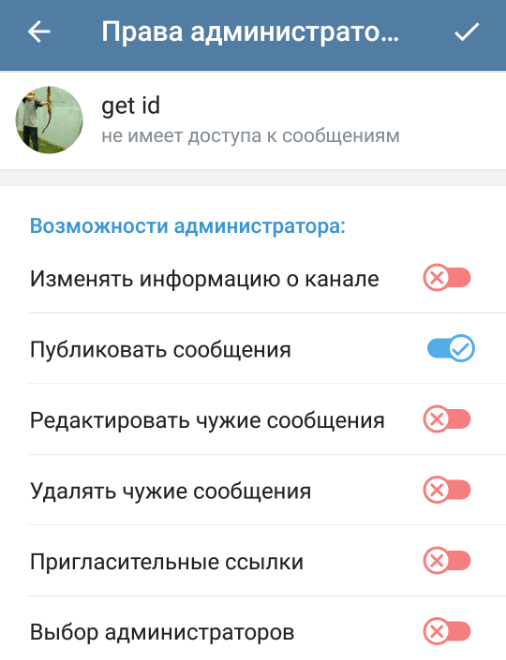Click the Права администрато… header title
Viewport: 506px width, 660px height.
[x=250, y=32]
